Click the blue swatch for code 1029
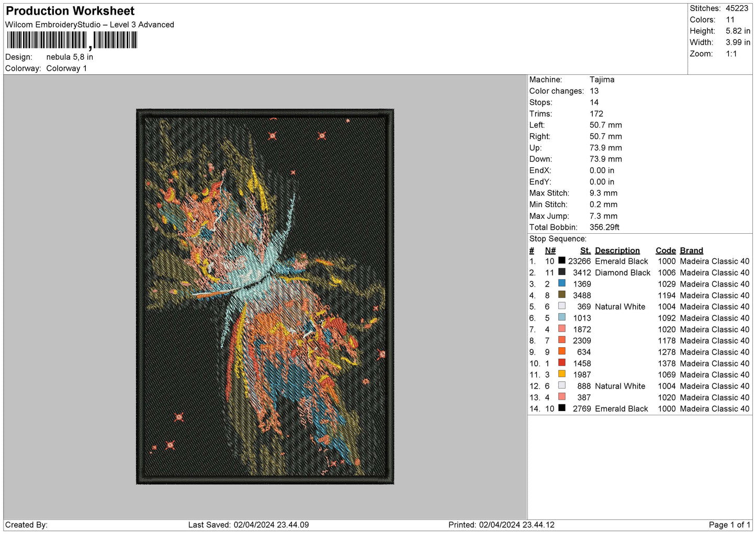756x534 pixels. click(x=562, y=283)
